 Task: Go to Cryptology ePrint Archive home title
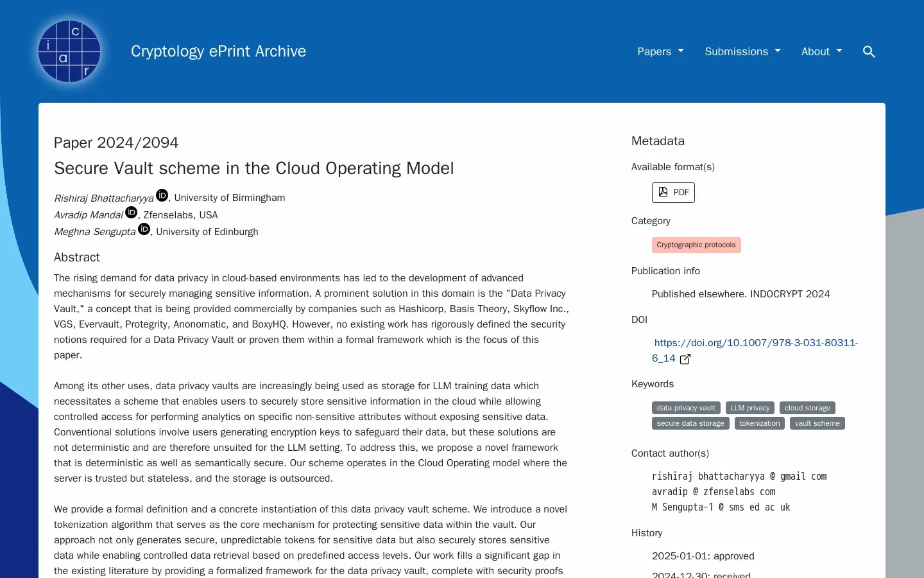[218, 51]
